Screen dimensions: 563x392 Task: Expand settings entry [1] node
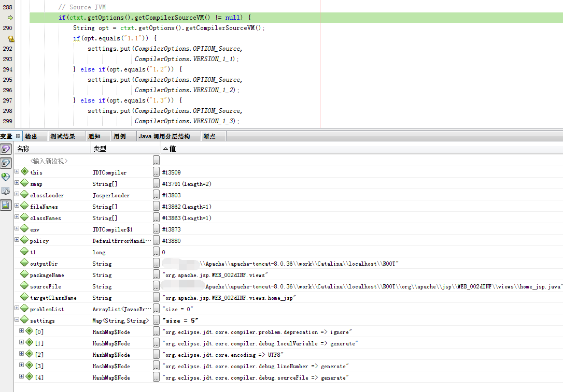(22, 342)
